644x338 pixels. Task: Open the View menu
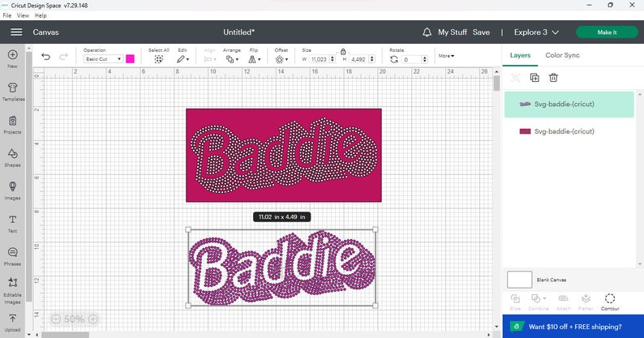coord(23,15)
